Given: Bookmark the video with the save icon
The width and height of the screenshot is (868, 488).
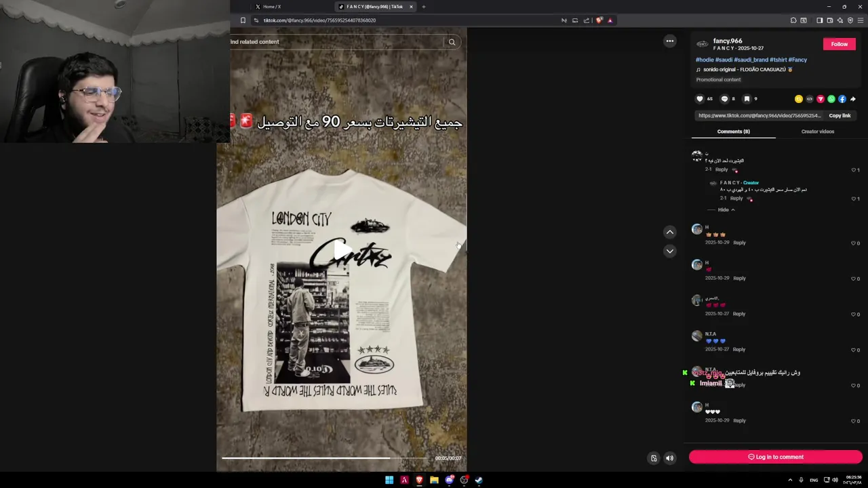Looking at the screenshot, I should [747, 99].
